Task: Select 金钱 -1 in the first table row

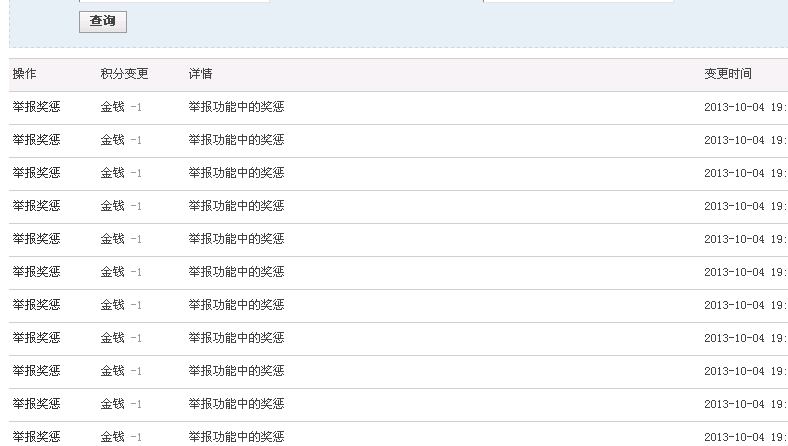Action: point(121,107)
